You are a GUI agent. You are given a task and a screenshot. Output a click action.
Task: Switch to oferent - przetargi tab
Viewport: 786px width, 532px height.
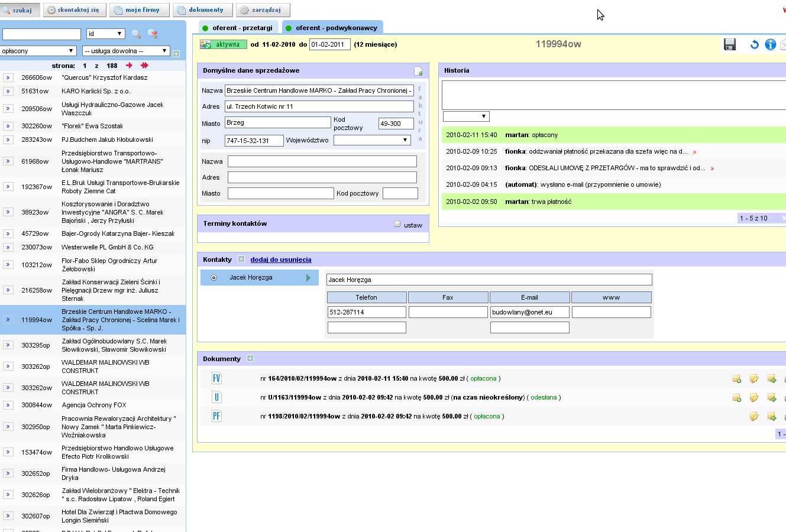238,28
